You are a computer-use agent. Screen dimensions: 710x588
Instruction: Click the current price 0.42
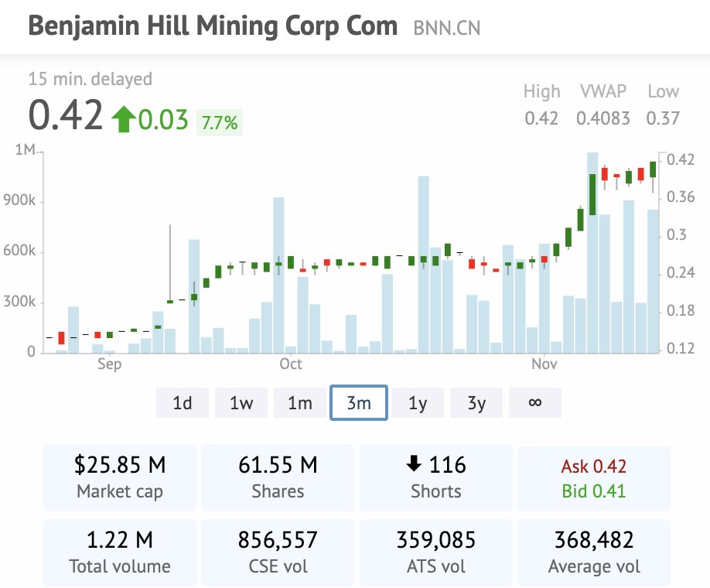(x=65, y=115)
